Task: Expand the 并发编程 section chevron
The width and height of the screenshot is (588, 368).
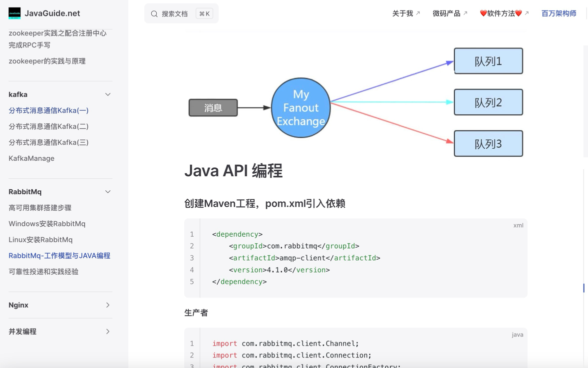Action: [x=108, y=331]
